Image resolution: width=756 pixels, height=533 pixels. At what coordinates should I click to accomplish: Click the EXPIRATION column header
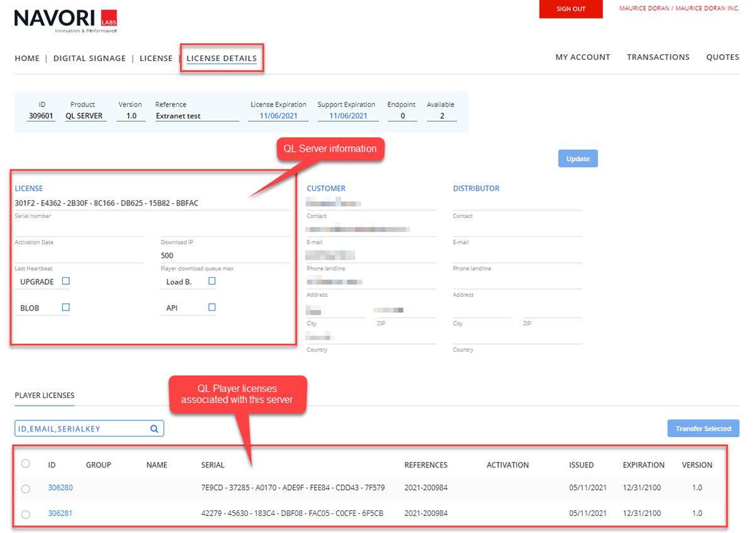tap(643, 465)
